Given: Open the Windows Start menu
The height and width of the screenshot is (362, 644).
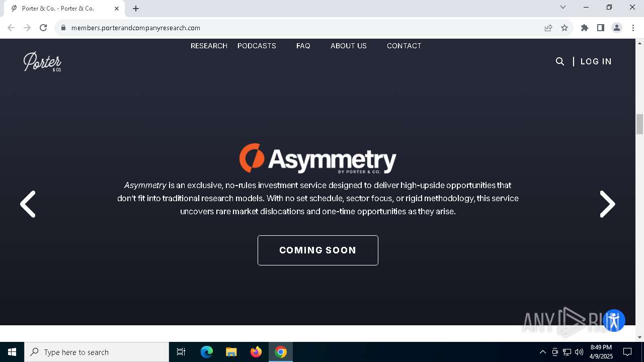Looking at the screenshot, I should pyautogui.click(x=12, y=352).
